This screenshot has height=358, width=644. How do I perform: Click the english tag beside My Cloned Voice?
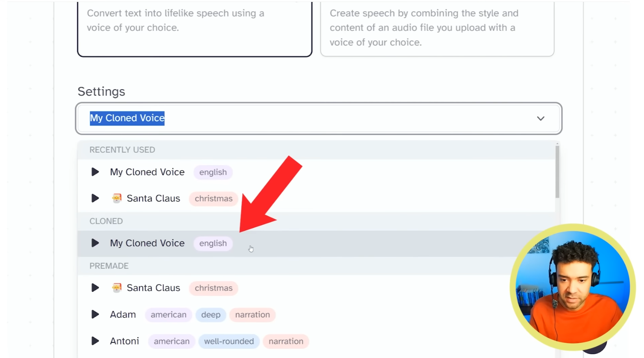pos(213,172)
